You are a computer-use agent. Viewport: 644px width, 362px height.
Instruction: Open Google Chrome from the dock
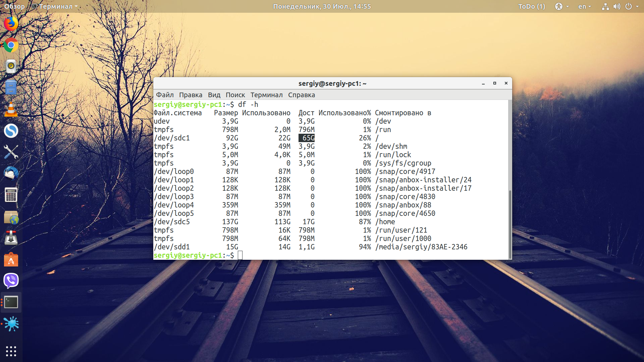11,45
